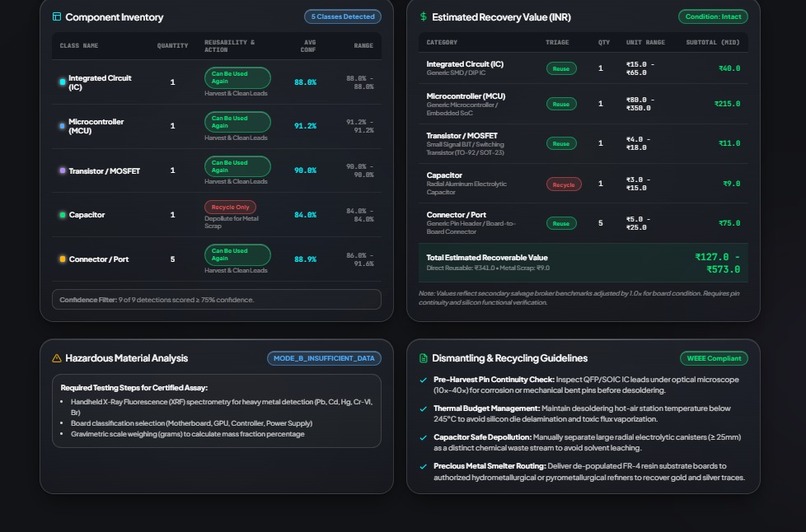
Task: Click the REUSABILITY & ACTION column header
Action: (230, 46)
